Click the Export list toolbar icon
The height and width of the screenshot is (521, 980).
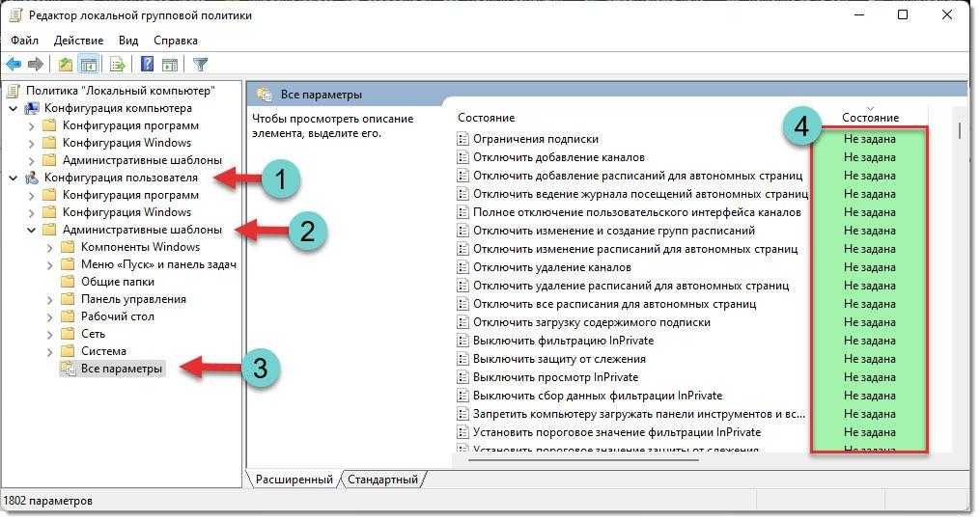[x=118, y=65]
